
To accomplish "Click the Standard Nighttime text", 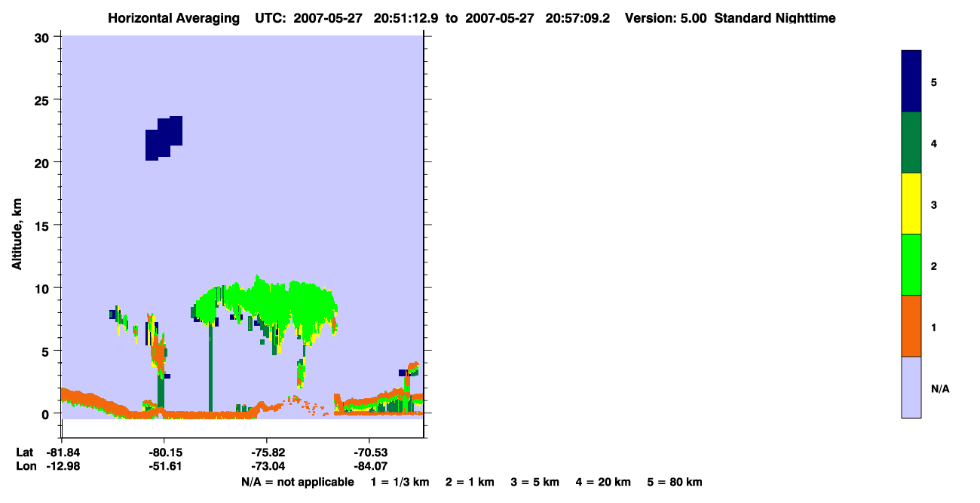I will point(775,18).
